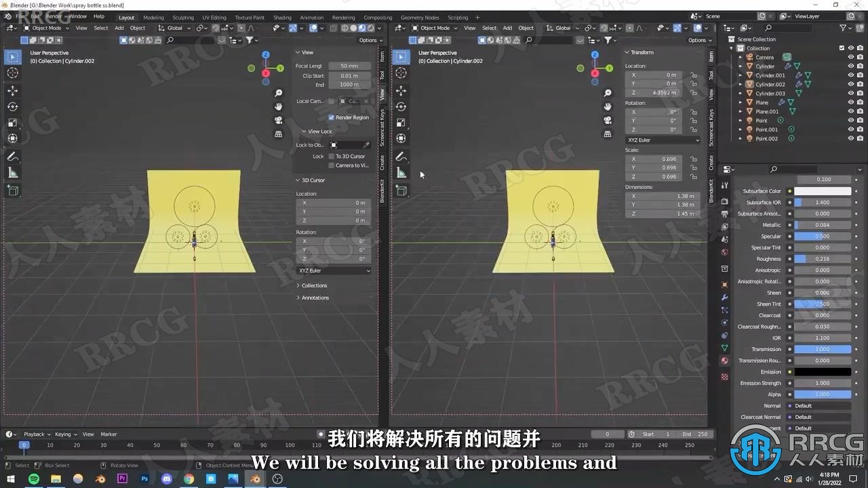Click the Z axis of left viewport gizmo
Screen dimensions: 868x488
[266, 55]
